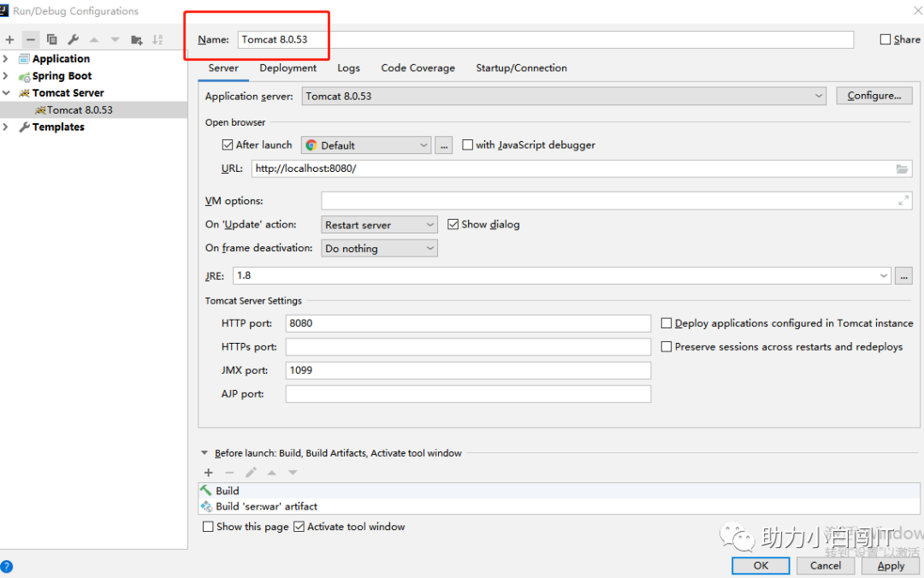The height and width of the screenshot is (578, 924).
Task: Open On 'Update' action dropdown
Action: [x=380, y=225]
